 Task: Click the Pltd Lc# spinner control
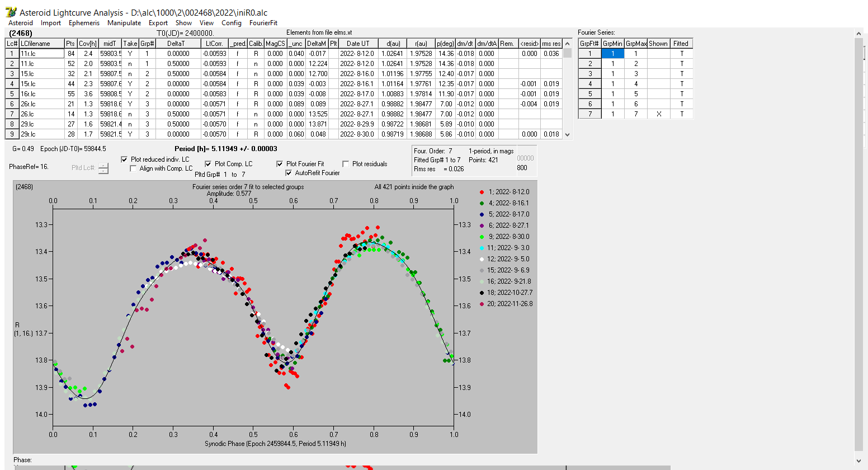103,168
